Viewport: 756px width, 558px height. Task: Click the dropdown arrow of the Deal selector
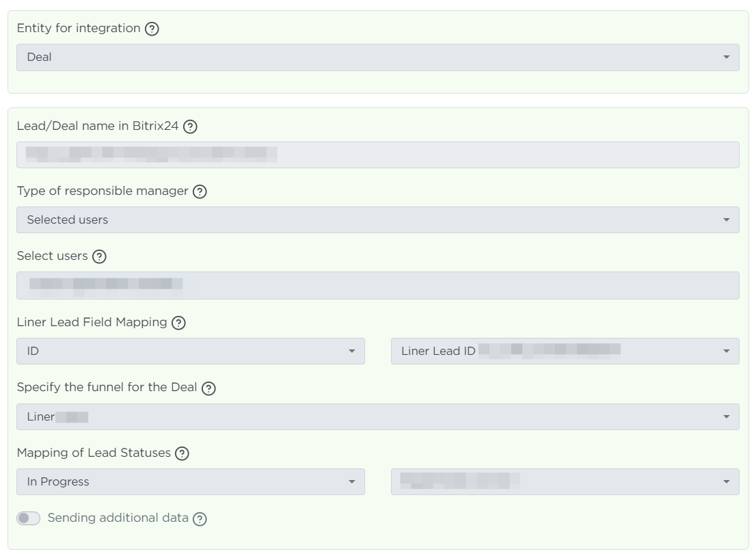[x=726, y=57]
